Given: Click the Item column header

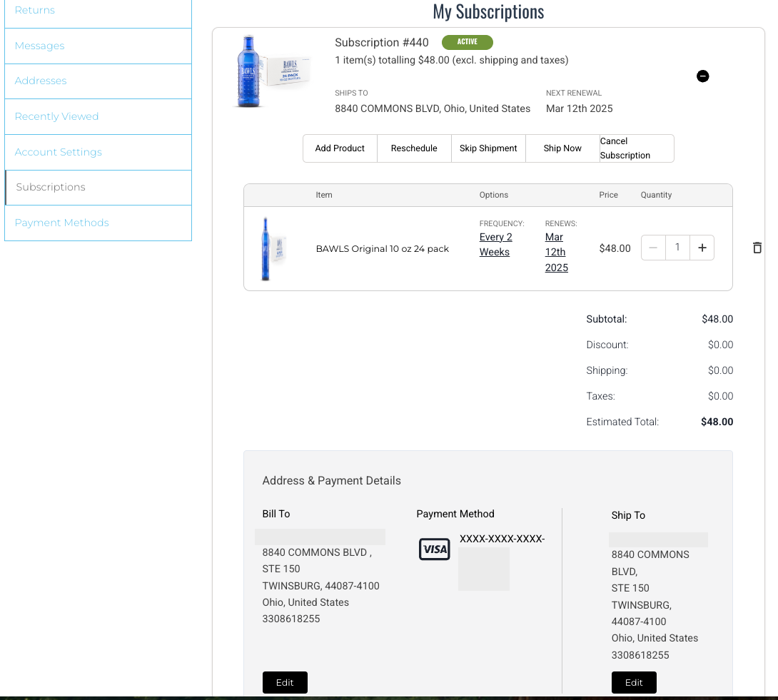Looking at the screenshot, I should click(x=324, y=195).
